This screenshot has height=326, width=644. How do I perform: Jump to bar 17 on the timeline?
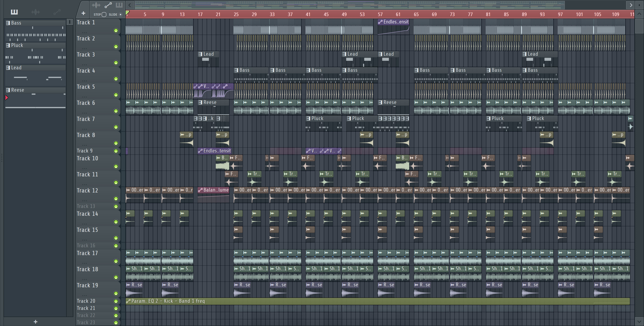click(x=200, y=14)
